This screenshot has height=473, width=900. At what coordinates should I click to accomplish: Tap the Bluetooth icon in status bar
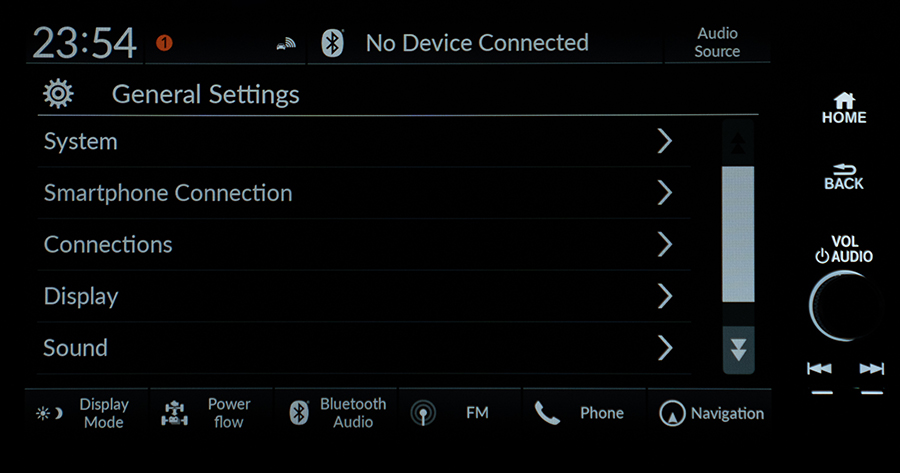pos(332,43)
